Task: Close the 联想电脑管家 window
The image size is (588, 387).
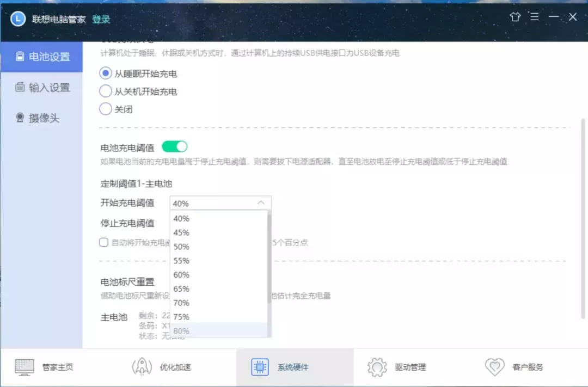Action: tap(573, 16)
